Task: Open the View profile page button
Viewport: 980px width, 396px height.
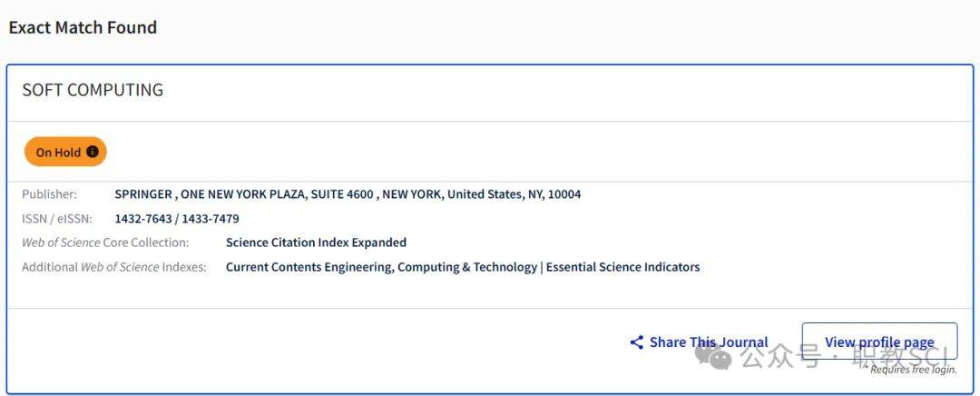Action: [878, 342]
